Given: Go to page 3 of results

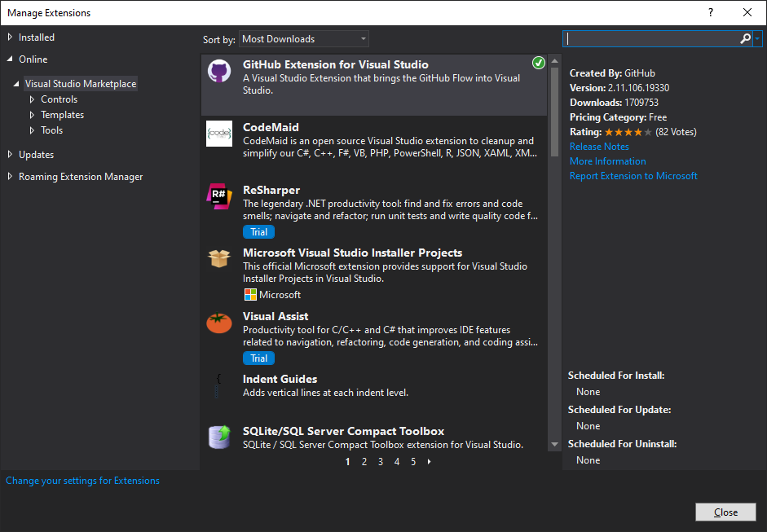Looking at the screenshot, I should point(381,462).
